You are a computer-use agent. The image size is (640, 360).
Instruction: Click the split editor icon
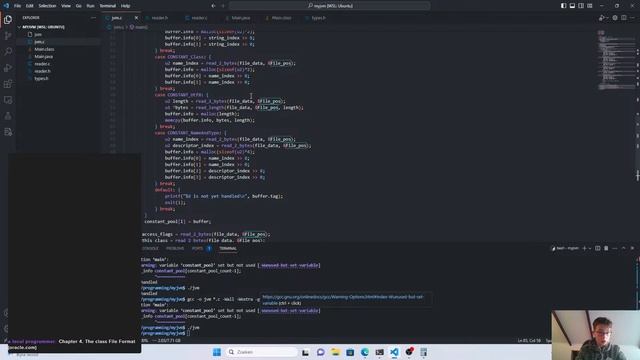(624, 18)
